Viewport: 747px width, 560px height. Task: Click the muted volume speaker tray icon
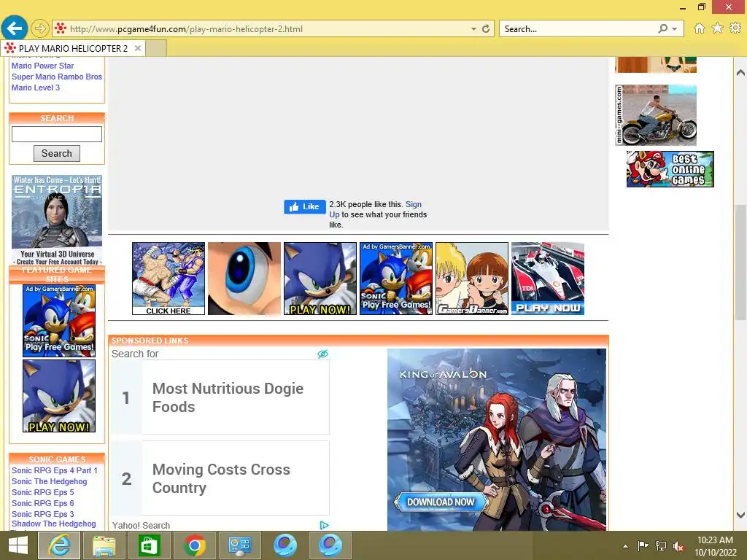point(678,545)
